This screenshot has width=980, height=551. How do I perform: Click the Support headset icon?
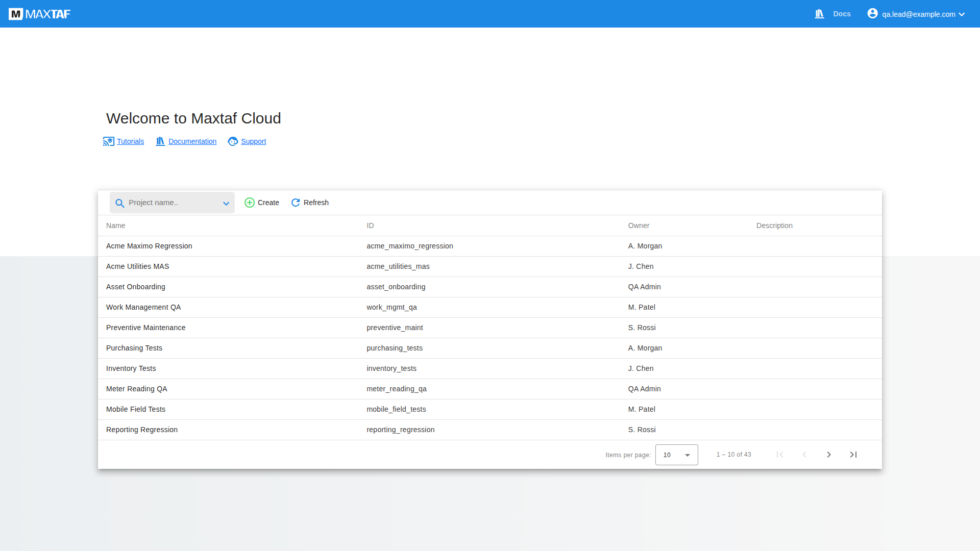tap(233, 141)
